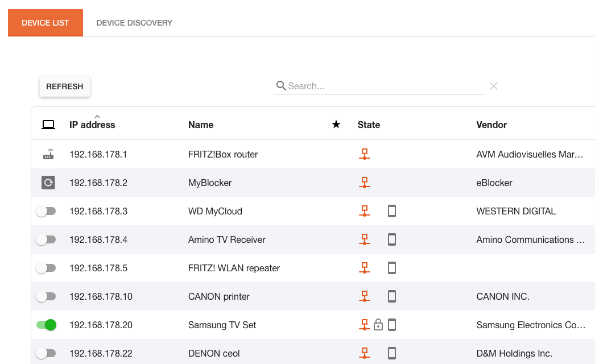Image resolution: width=595 pixels, height=364 pixels.
Task: Click the search magnifier icon
Action: 281,86
